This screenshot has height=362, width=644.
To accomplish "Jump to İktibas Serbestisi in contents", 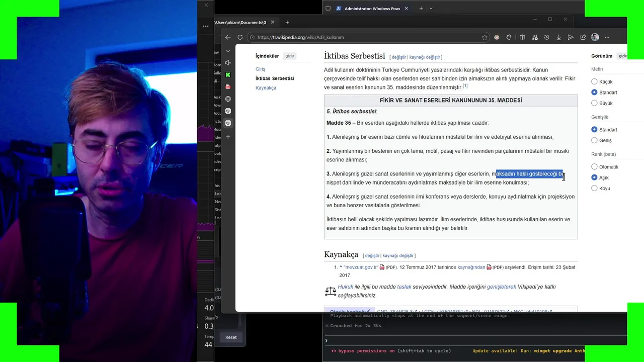I will click(275, 78).
